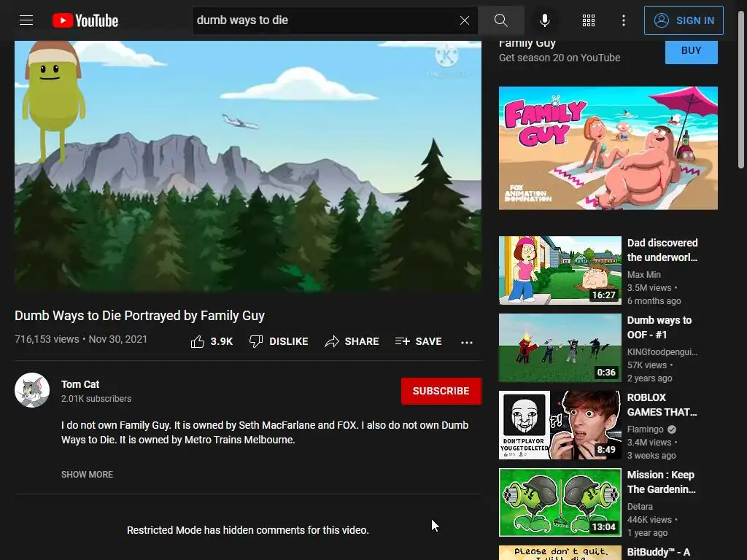
Task: Clear the search box text
Action: (465, 20)
